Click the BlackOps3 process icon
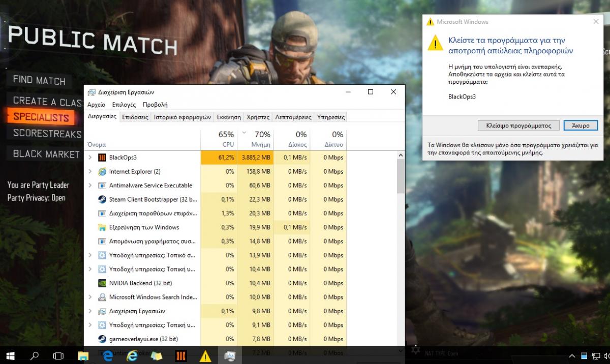Viewport: 610px width, 364px height. click(102, 157)
